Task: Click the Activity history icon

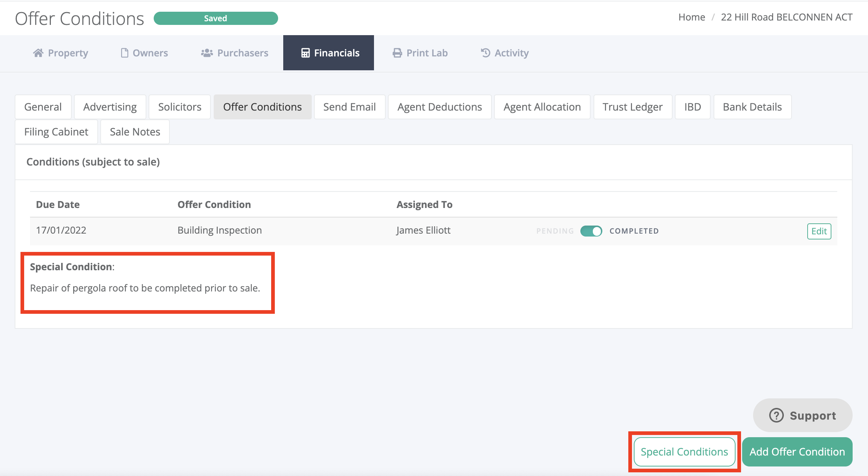Action: coord(485,53)
